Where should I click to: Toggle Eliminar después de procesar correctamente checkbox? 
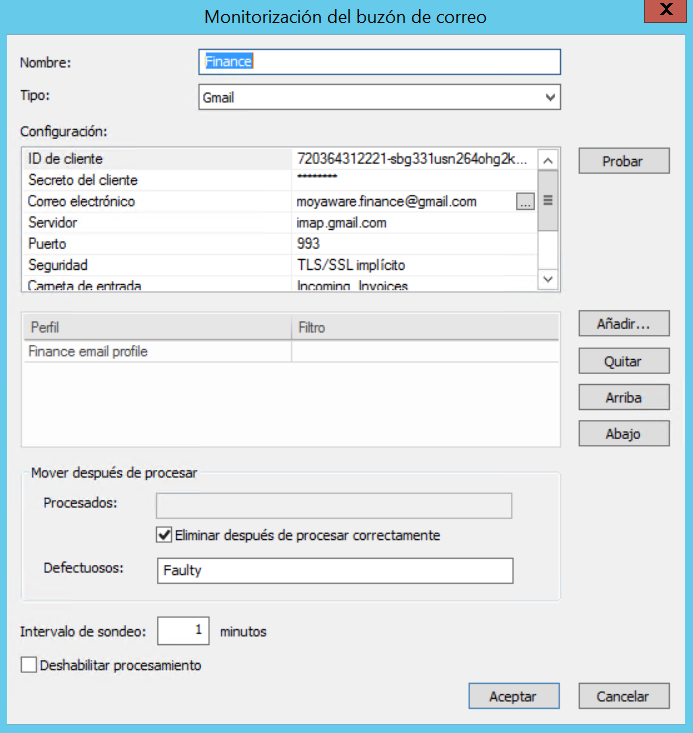[164, 535]
